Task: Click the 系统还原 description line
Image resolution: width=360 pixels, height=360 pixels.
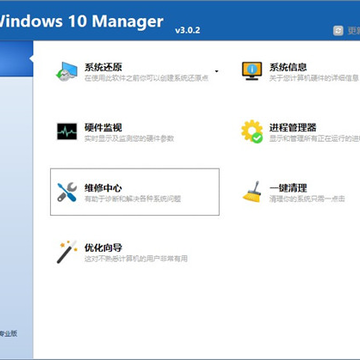Action: click(146, 78)
